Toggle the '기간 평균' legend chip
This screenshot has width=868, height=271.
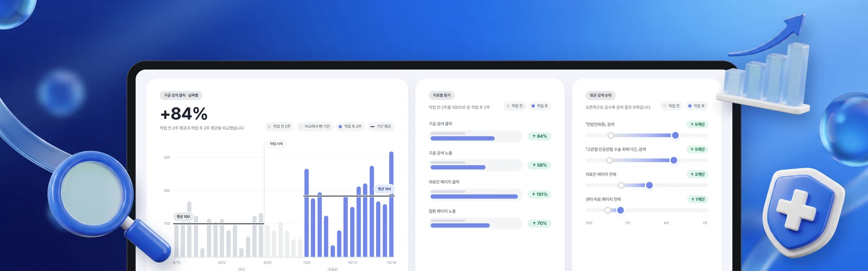(x=381, y=126)
